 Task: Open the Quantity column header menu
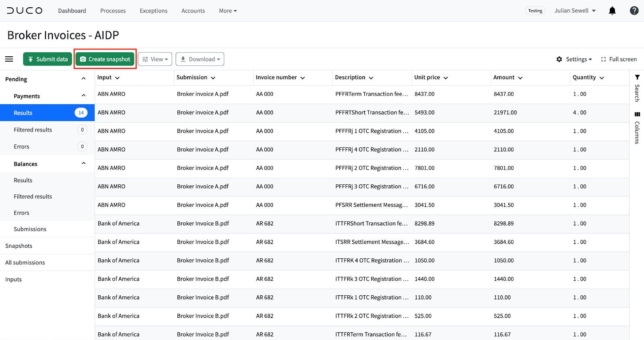602,78
